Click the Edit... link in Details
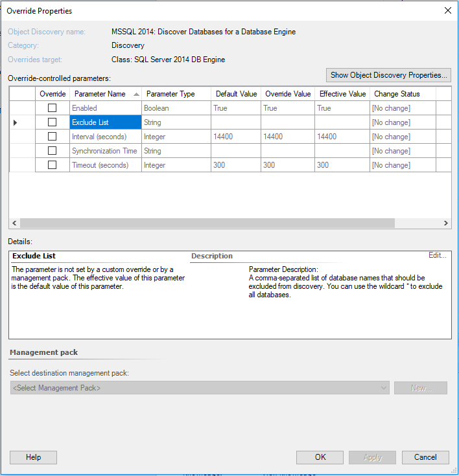This screenshot has height=476, width=459. point(437,255)
